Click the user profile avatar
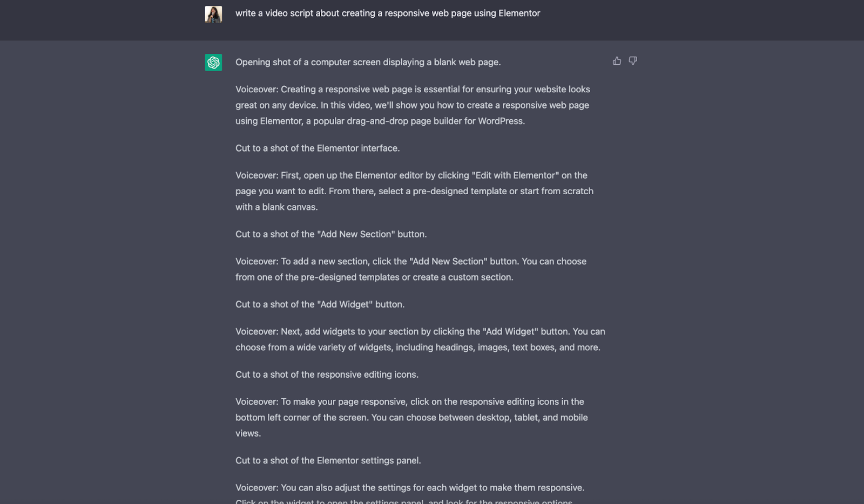 [x=213, y=14]
